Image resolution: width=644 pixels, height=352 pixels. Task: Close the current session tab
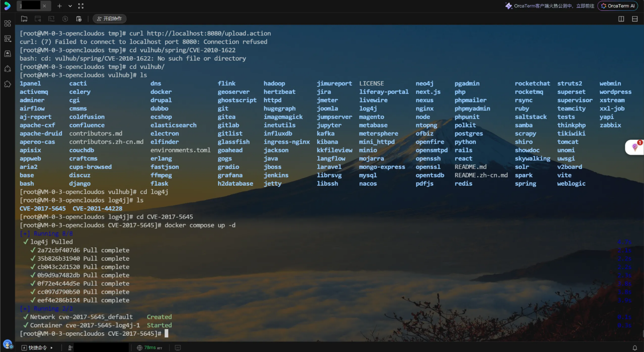(44, 6)
